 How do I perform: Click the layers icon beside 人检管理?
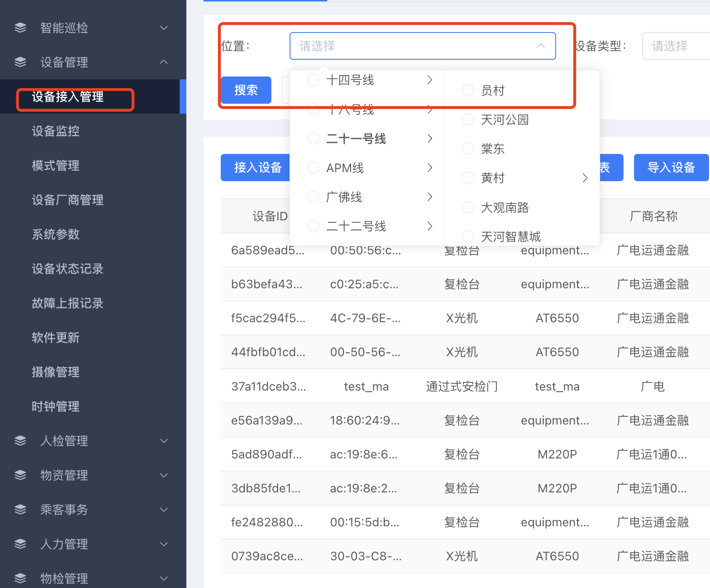click(x=21, y=441)
